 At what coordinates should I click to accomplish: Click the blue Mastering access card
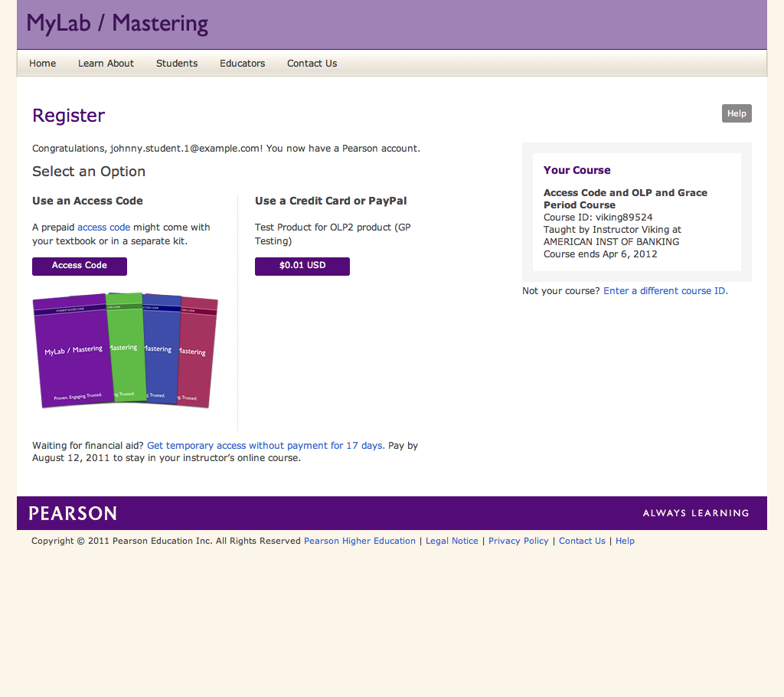(x=162, y=348)
